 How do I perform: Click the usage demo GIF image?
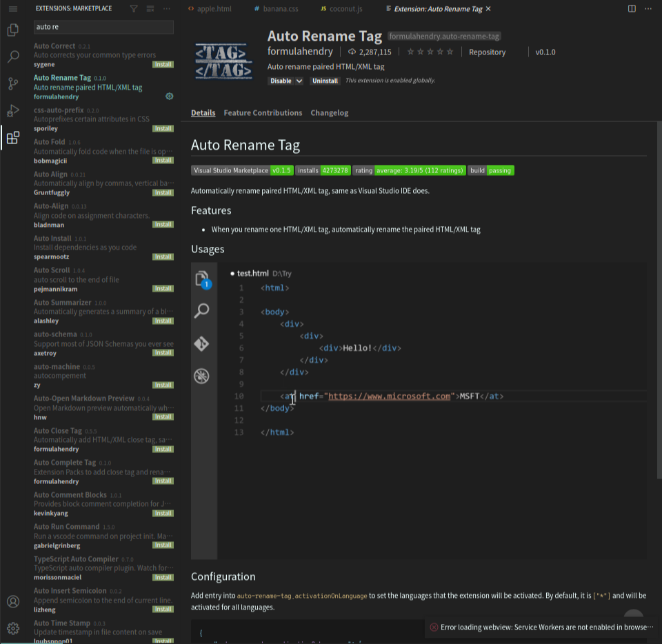[419, 411]
